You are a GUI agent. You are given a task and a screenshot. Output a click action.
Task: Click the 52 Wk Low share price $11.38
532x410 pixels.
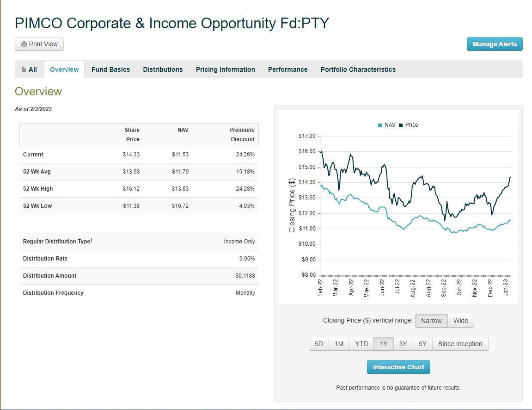(x=131, y=206)
